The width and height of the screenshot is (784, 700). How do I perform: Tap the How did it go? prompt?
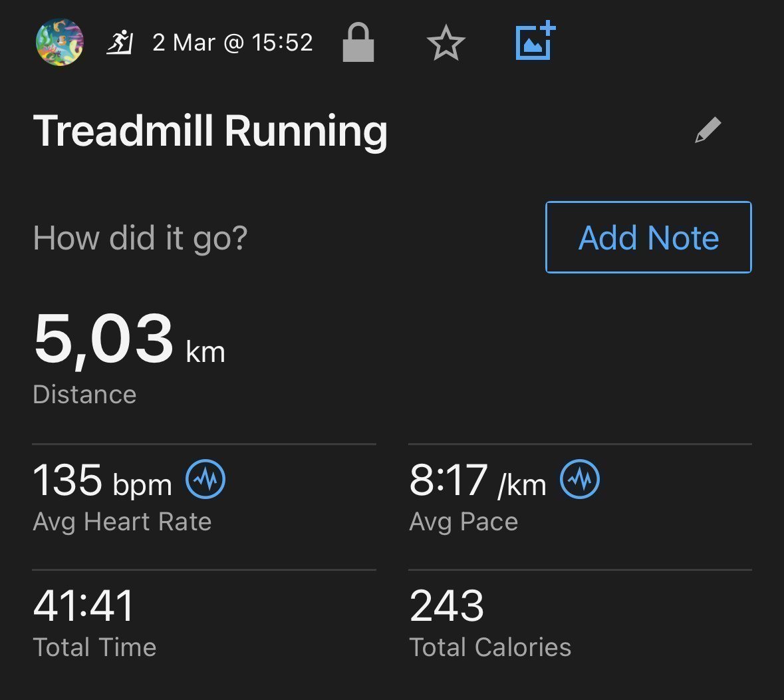(x=140, y=238)
